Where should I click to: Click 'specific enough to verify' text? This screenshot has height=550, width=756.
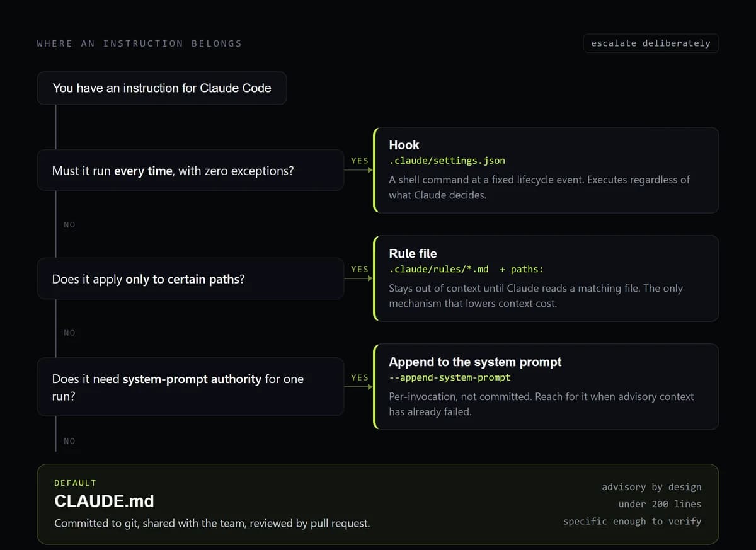tap(632, 521)
